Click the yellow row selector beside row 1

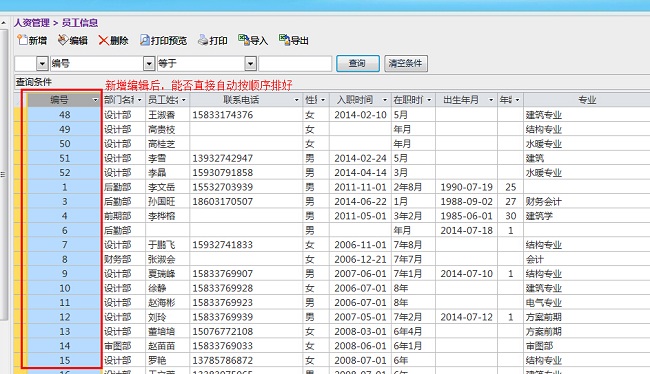tap(20, 187)
